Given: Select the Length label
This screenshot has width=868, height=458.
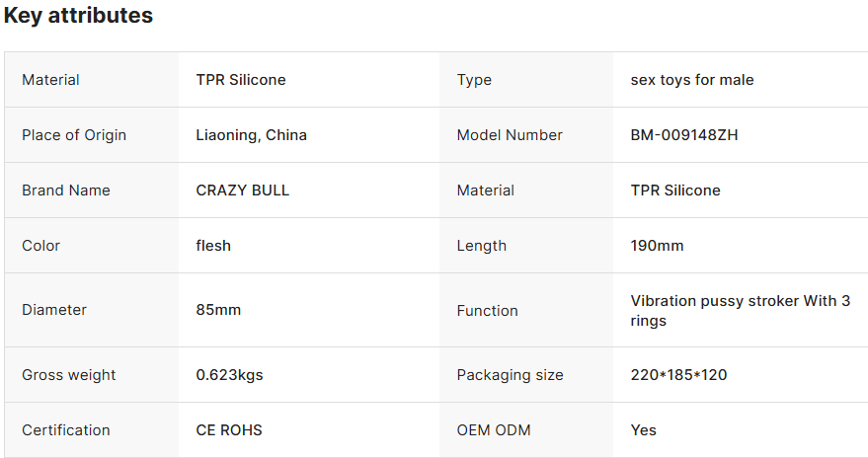Looking at the screenshot, I should point(482,246).
